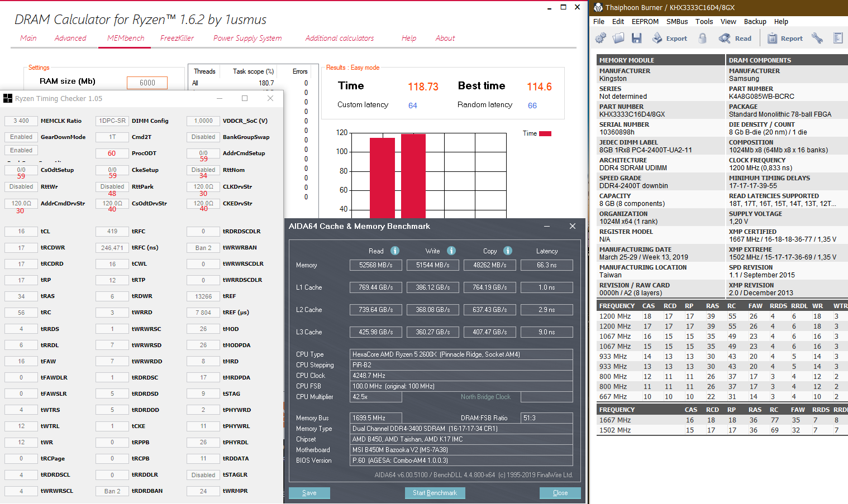This screenshot has height=504, width=848.
Task: Click the info icon beside the Copy column
Action: (x=508, y=251)
